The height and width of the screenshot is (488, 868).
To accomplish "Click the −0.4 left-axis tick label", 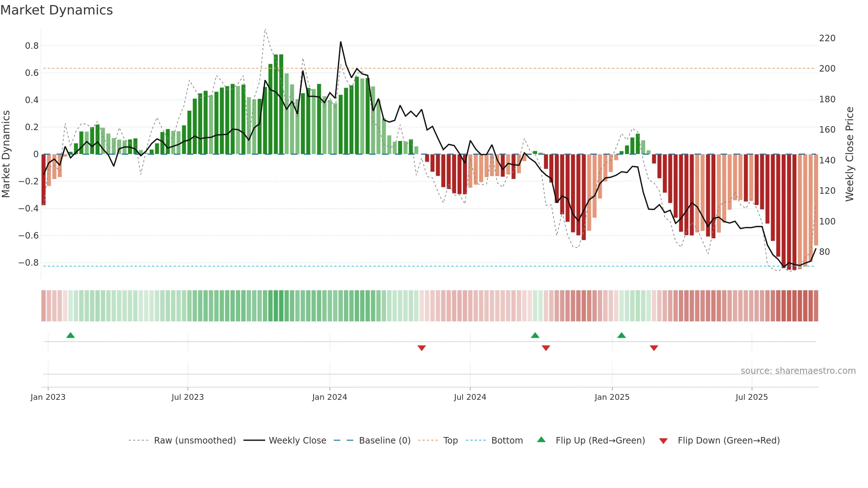I will (x=29, y=209).
